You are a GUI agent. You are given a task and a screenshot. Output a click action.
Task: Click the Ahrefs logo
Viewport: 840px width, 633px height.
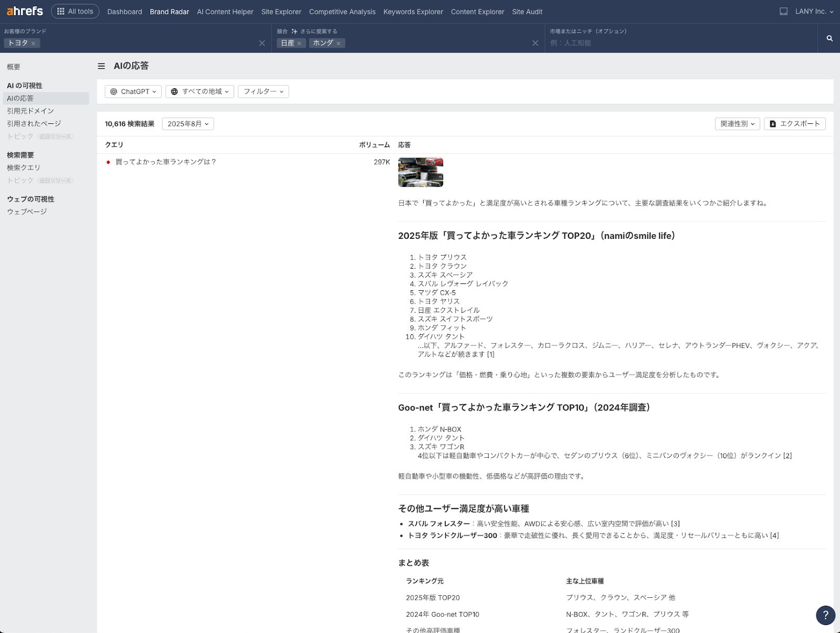(x=25, y=11)
